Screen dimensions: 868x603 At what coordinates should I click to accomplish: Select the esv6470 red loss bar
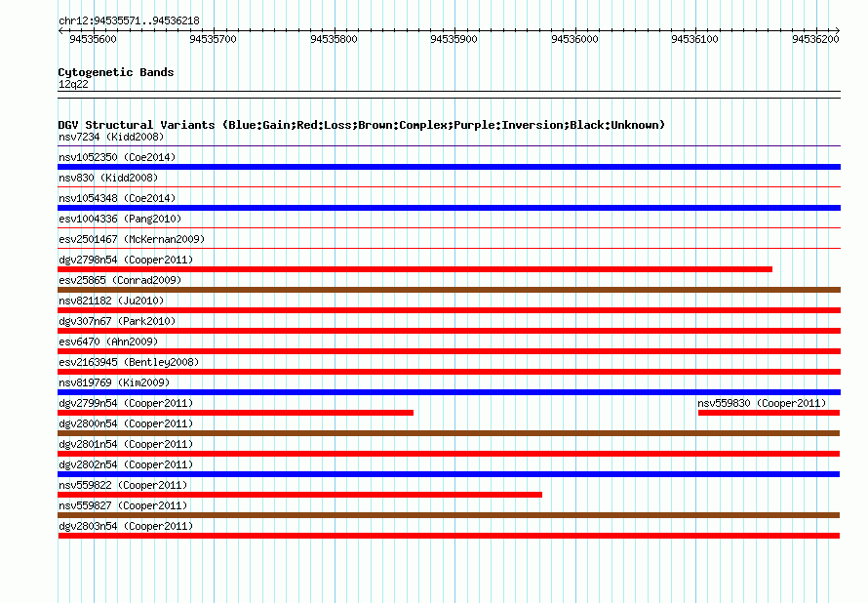pyautogui.click(x=449, y=351)
